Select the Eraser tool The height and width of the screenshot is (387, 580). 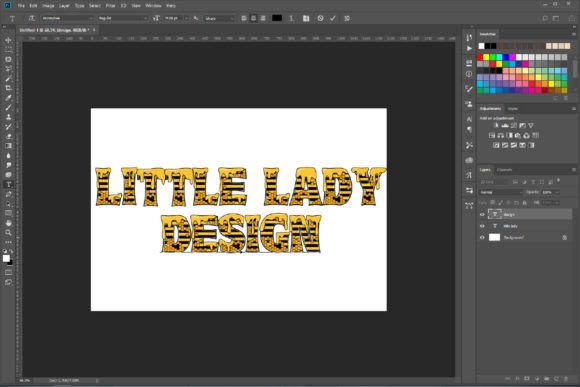(8, 136)
